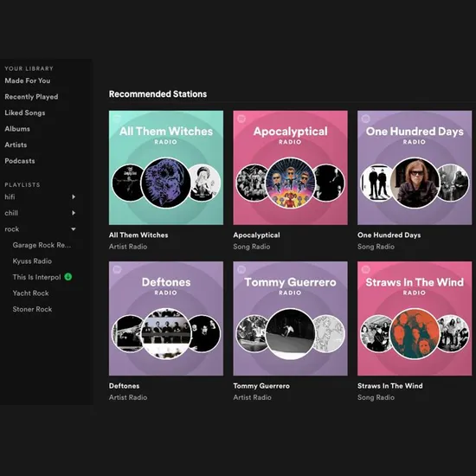Select the Stoner Rock playlist

pos(32,309)
